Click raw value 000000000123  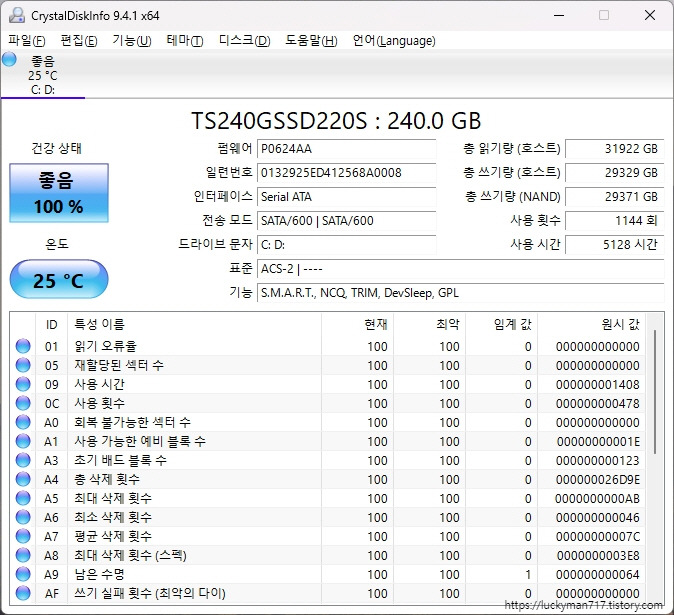[597, 461]
